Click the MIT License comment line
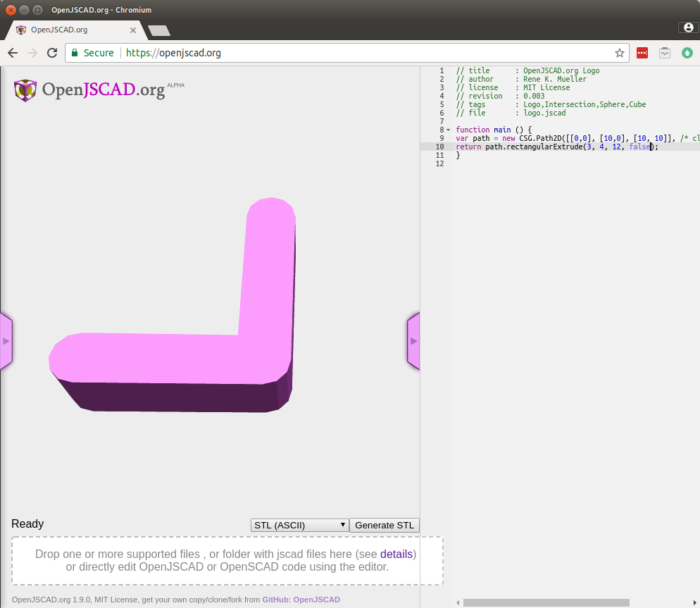This screenshot has width=700, height=608. (513, 87)
